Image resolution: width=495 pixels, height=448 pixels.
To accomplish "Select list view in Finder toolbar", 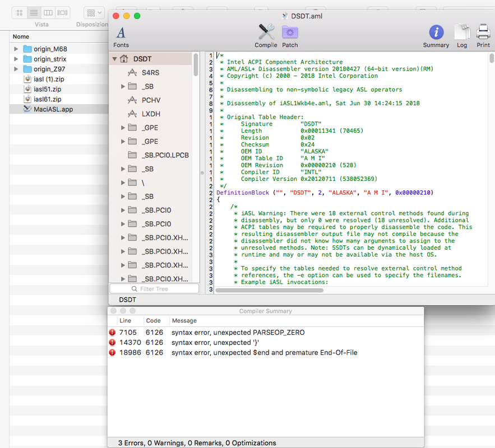I will [x=34, y=13].
